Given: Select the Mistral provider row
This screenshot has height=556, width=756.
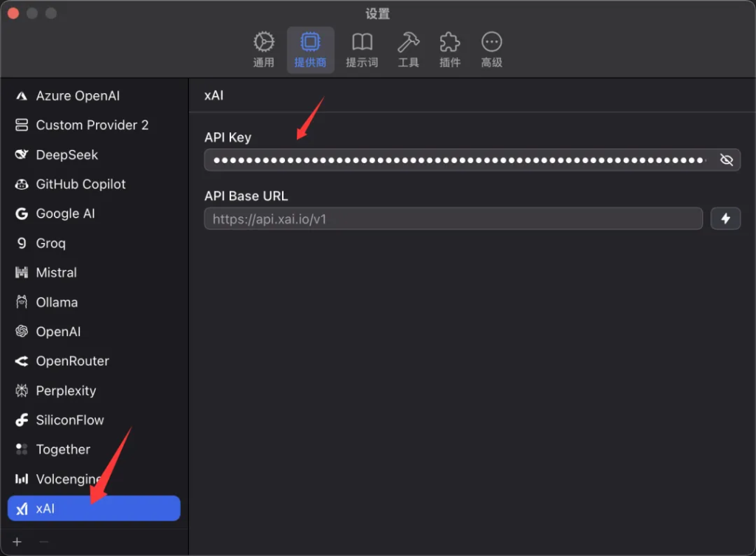Looking at the screenshot, I should 94,272.
